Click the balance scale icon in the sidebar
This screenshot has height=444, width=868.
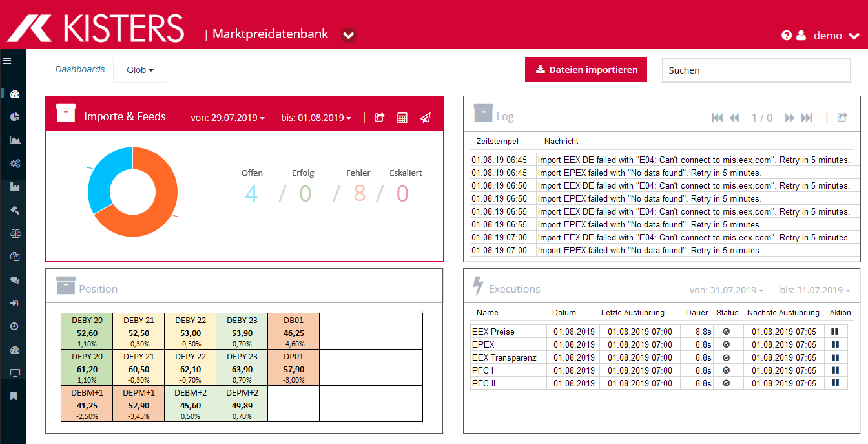[x=15, y=233]
